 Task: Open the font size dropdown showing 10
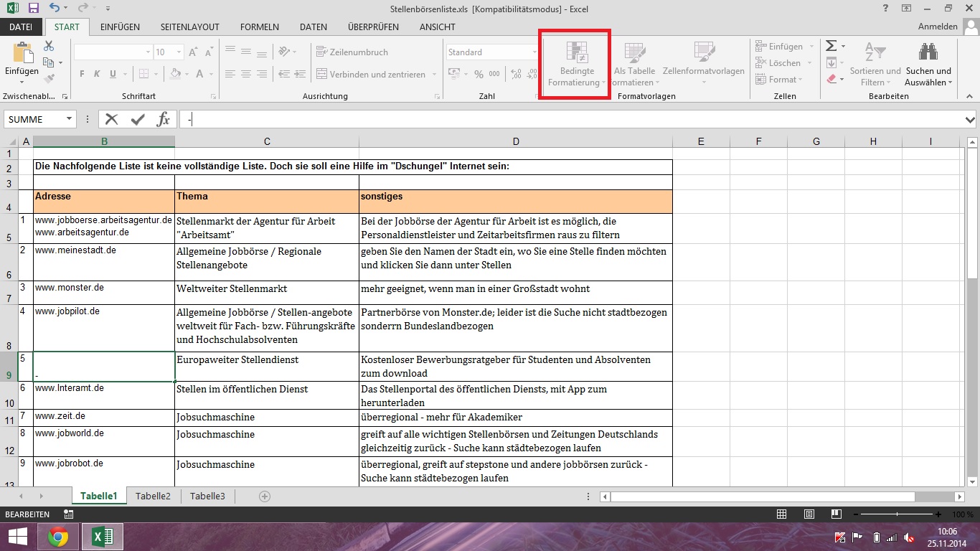(179, 52)
